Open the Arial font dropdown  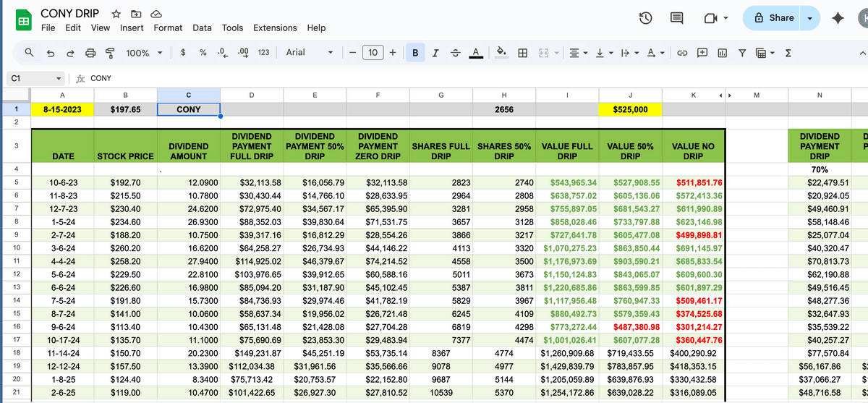pos(309,53)
